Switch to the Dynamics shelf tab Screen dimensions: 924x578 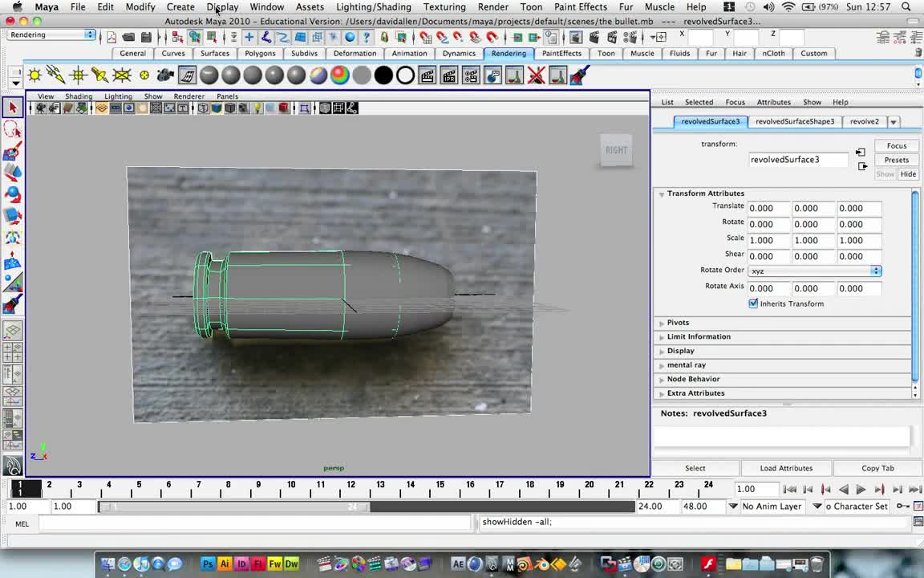pos(459,53)
